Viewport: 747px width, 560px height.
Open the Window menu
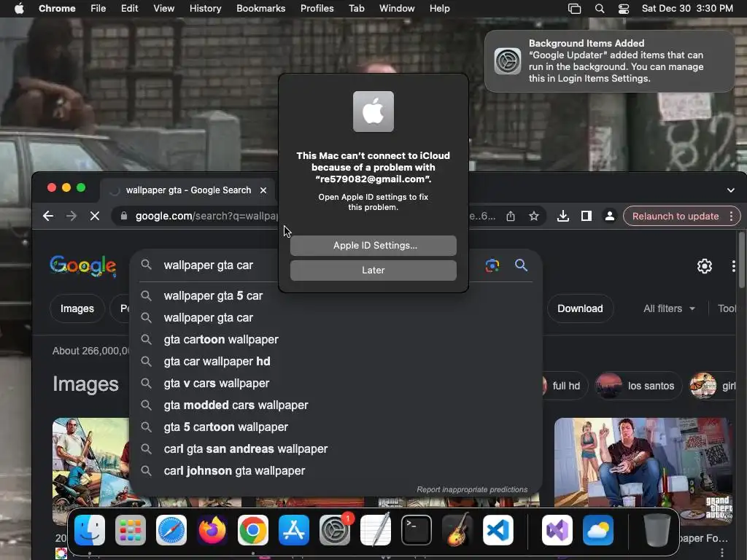397,9
